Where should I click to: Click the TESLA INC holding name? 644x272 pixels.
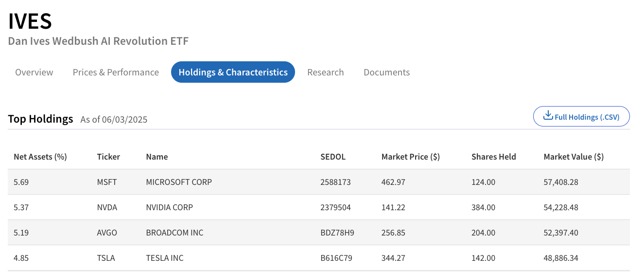pos(165,258)
